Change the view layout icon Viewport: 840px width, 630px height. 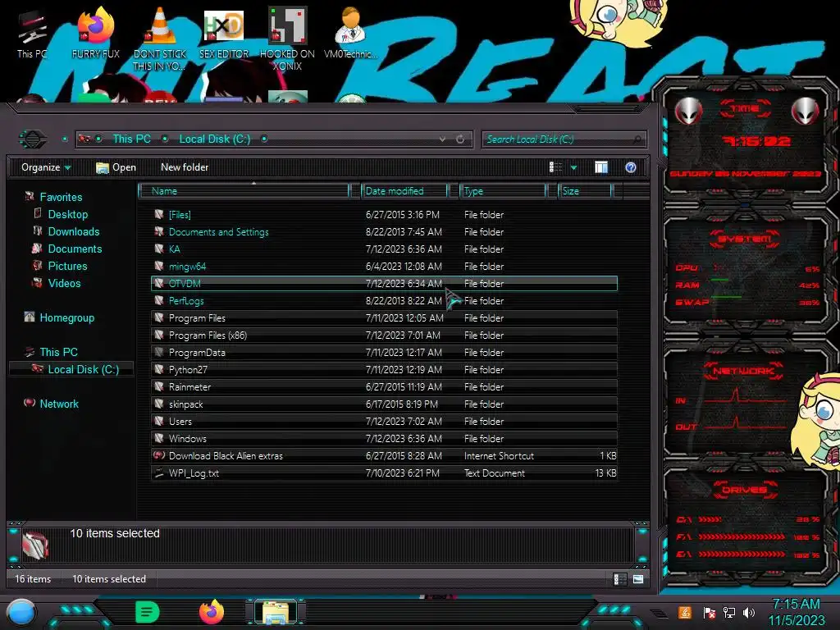pyautogui.click(x=555, y=167)
